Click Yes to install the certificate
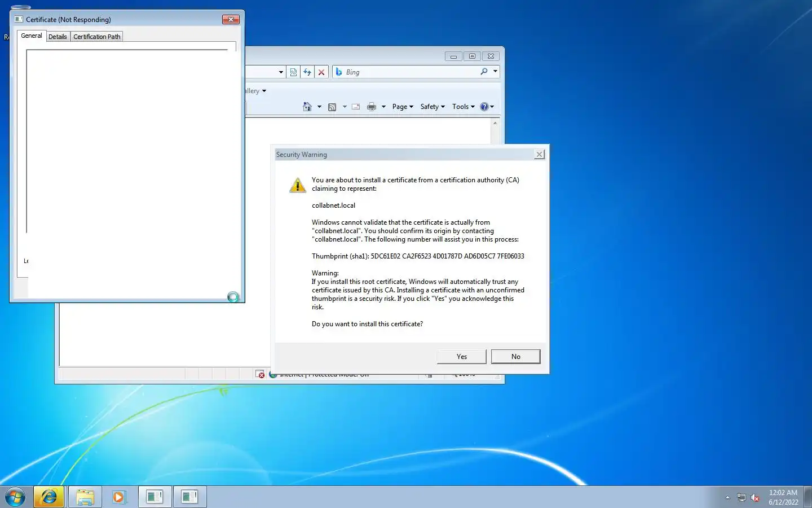 [x=461, y=357]
